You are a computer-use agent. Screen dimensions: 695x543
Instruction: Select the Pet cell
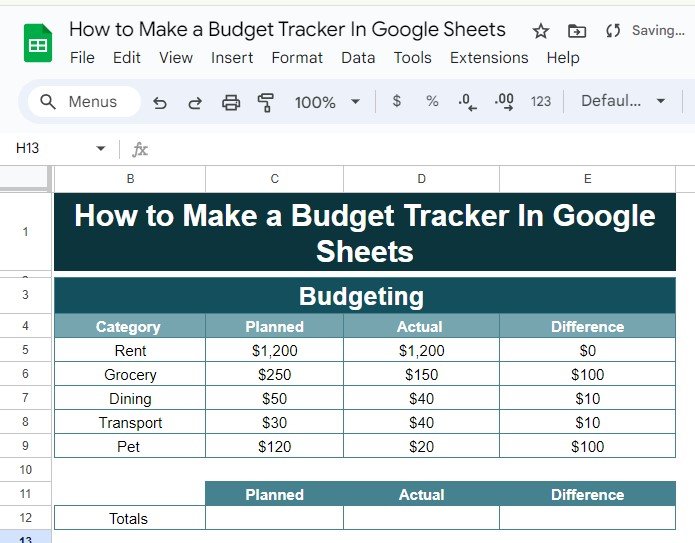[130, 446]
